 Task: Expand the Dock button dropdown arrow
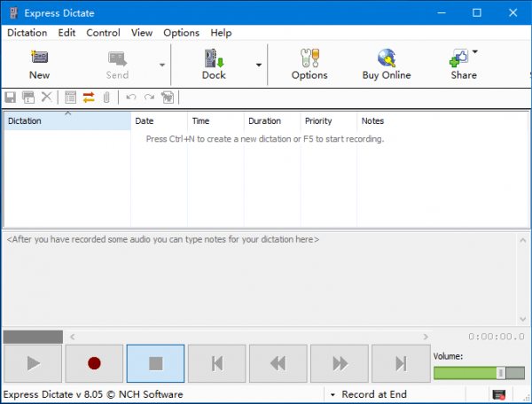[x=259, y=65]
